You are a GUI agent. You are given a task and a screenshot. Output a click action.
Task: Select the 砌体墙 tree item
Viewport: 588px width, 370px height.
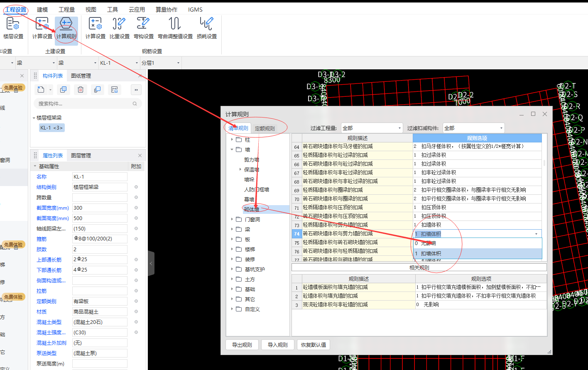tap(252, 209)
